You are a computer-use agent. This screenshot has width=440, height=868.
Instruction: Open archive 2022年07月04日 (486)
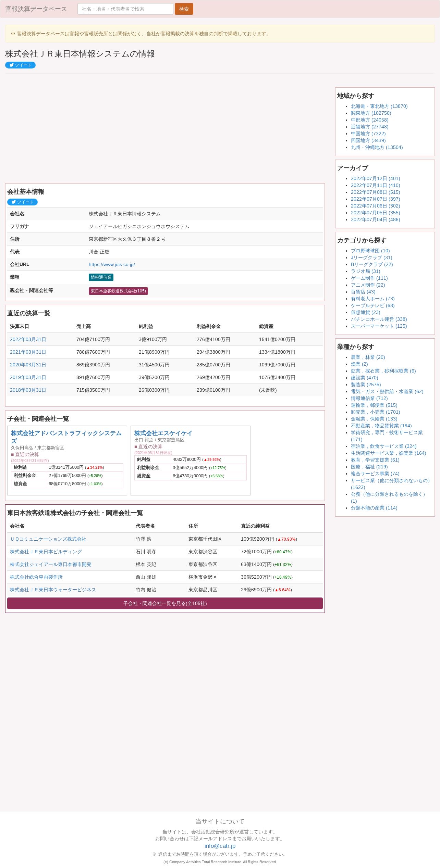pos(375,219)
